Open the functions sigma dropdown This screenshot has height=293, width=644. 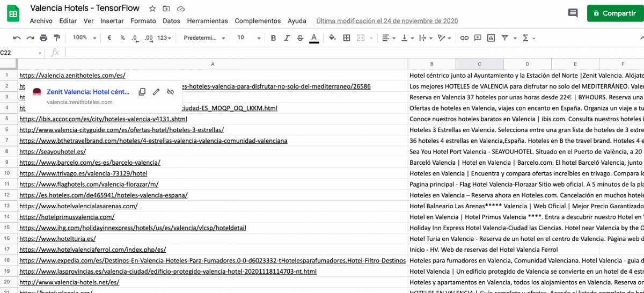tap(529, 38)
